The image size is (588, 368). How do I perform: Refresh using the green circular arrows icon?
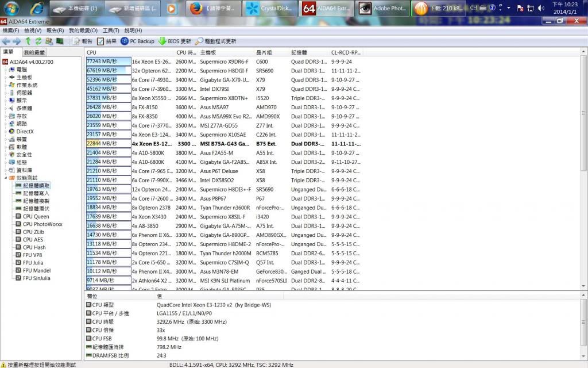tap(38, 41)
